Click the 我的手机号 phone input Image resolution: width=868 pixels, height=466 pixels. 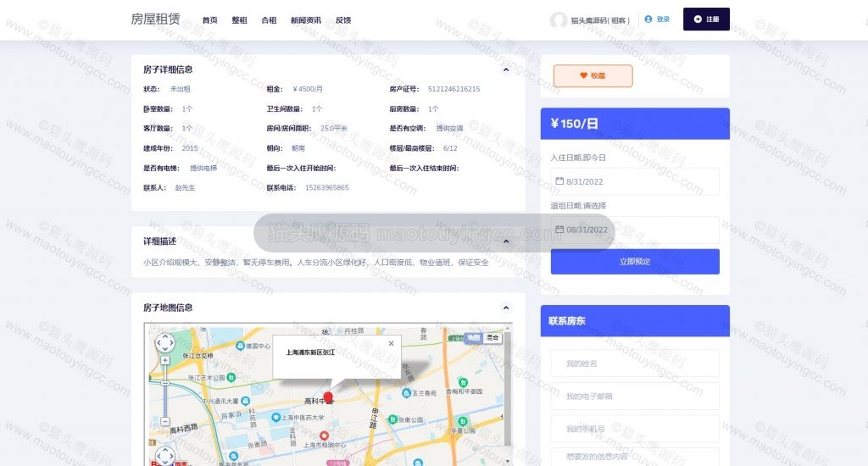[635, 429]
